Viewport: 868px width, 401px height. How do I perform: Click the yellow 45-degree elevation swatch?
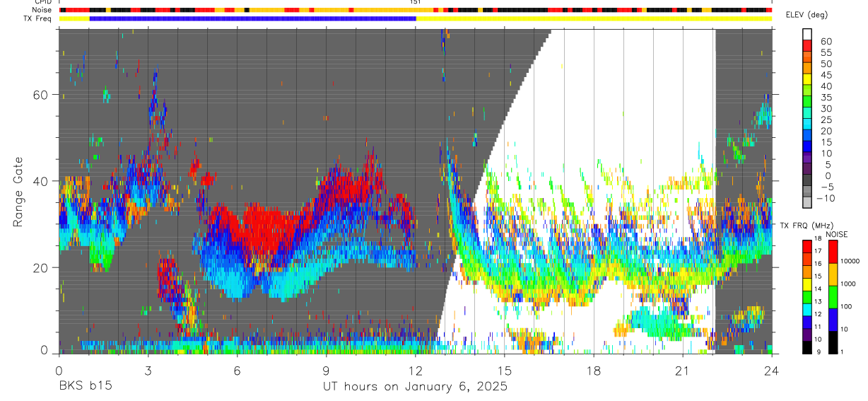807,80
